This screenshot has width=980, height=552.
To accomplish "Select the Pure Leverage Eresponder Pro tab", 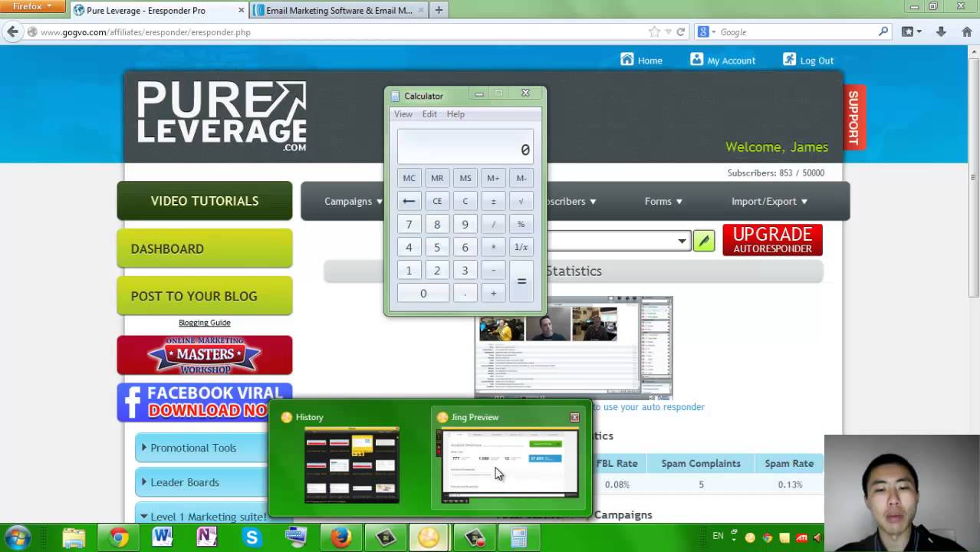I will point(159,10).
